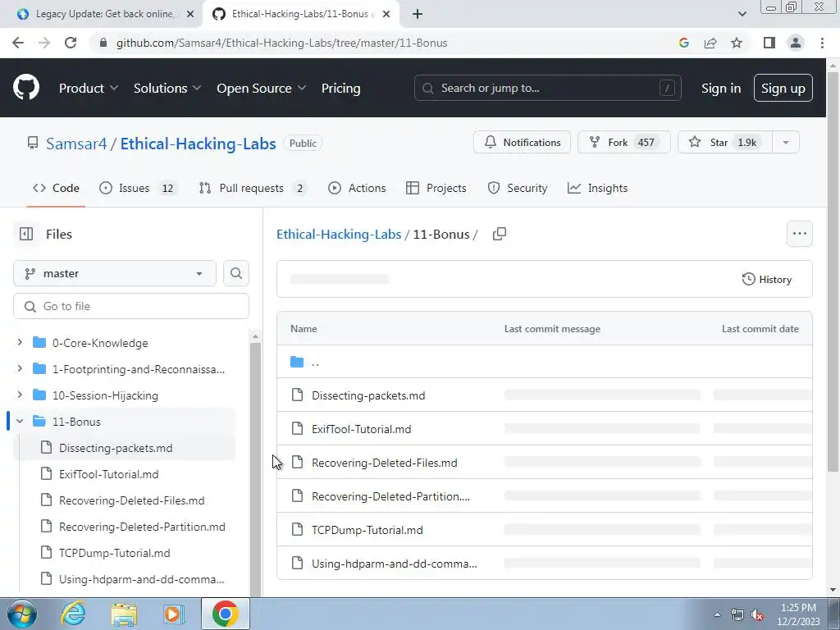Select 10-Session-Hijacking folder in tree

tap(105, 395)
